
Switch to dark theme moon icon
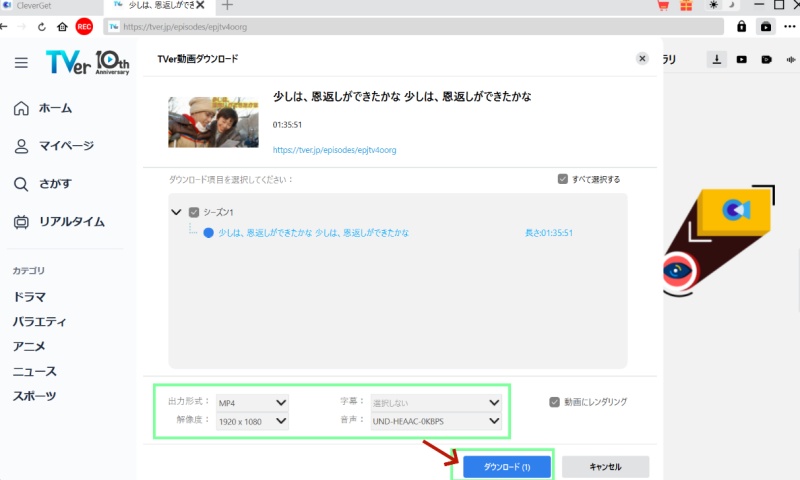pyautogui.click(x=731, y=5)
